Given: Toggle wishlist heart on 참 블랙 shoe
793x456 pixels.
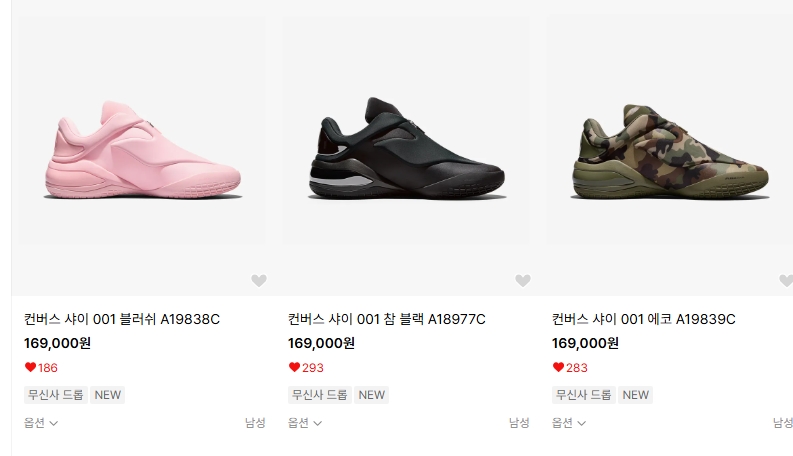Looking at the screenshot, I should [523, 280].
